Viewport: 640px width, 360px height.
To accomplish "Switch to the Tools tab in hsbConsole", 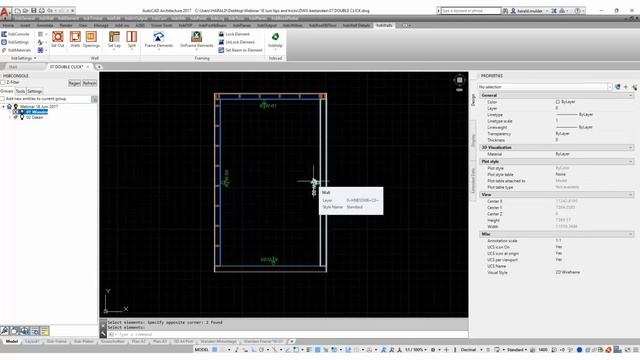I will point(20,91).
